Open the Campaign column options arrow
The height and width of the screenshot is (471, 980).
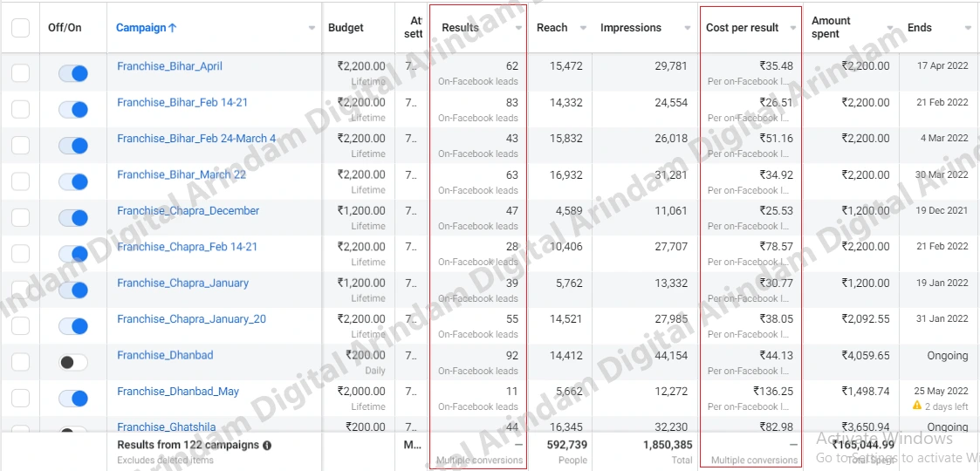[312, 29]
